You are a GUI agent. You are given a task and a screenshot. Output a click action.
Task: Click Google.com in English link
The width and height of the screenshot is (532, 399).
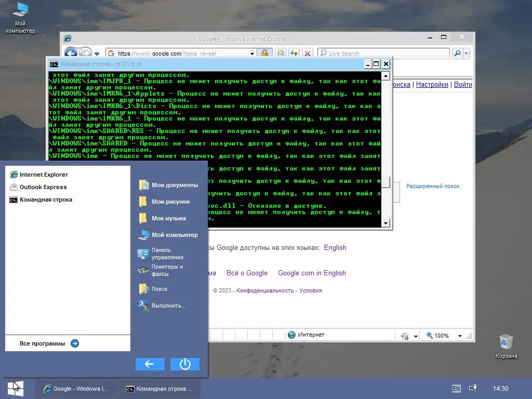coord(312,273)
